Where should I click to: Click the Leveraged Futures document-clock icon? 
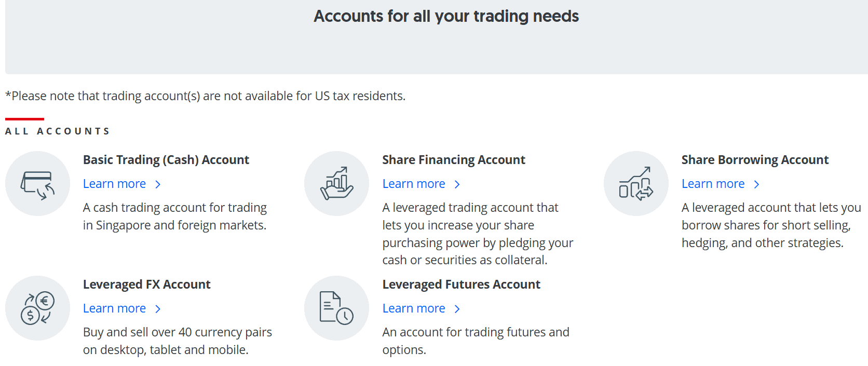click(336, 308)
